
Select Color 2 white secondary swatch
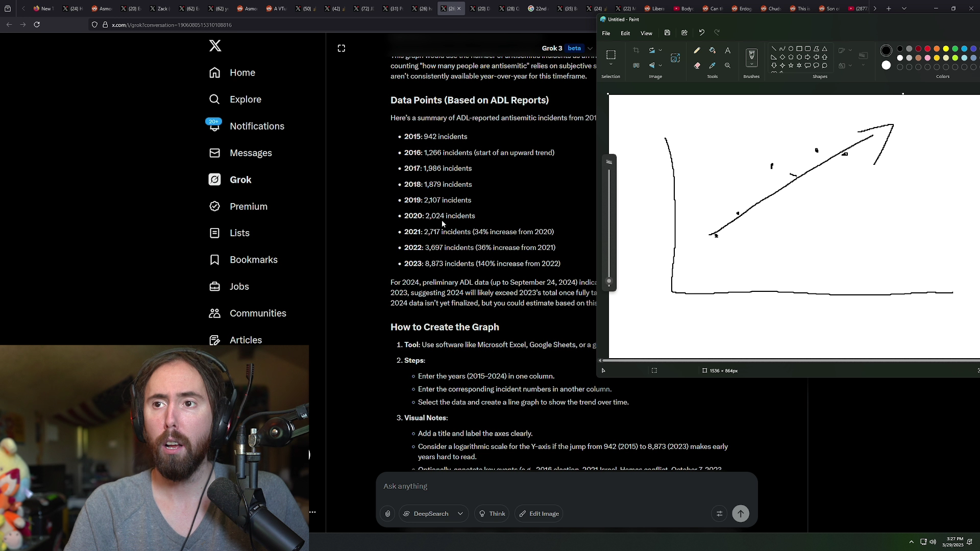click(886, 65)
